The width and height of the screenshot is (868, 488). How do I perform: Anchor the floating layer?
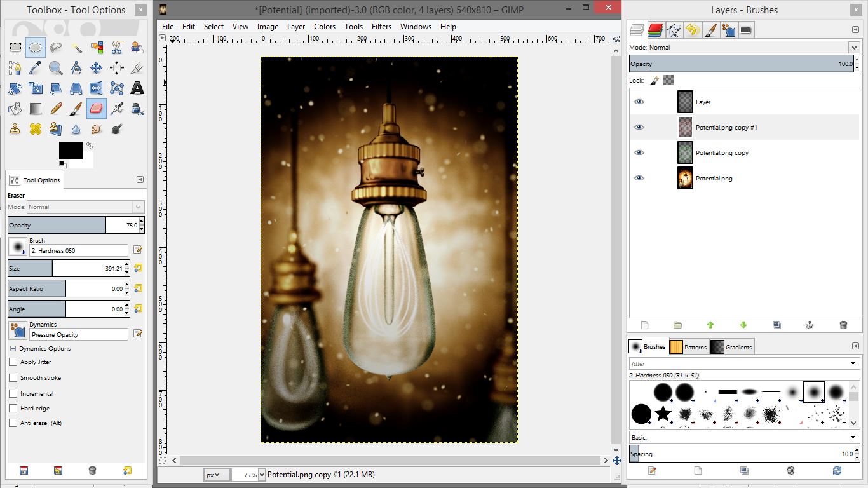810,325
